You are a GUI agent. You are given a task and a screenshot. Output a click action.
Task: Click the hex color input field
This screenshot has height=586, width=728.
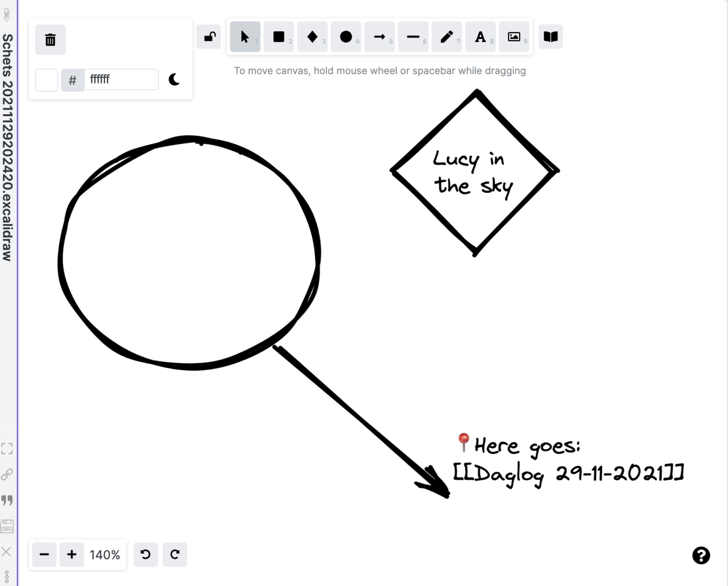121,80
